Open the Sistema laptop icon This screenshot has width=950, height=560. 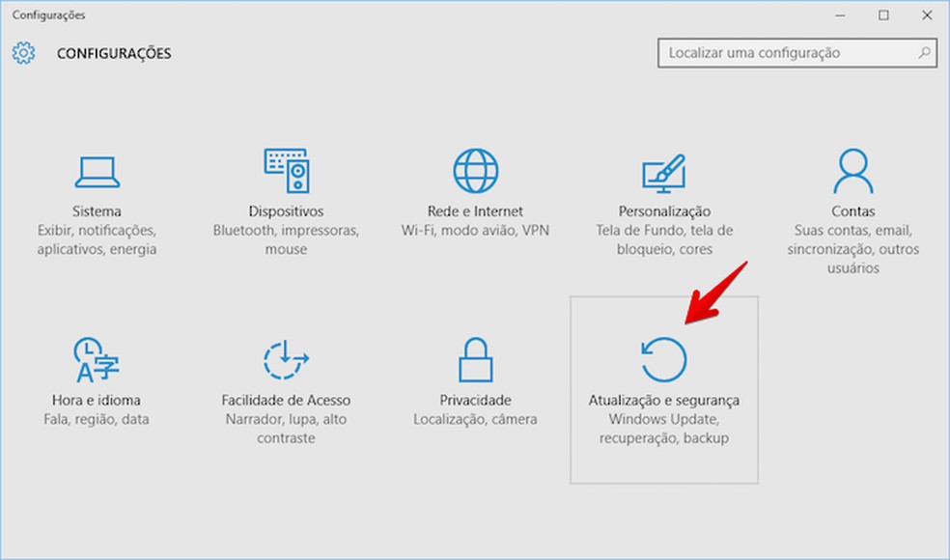(x=97, y=172)
